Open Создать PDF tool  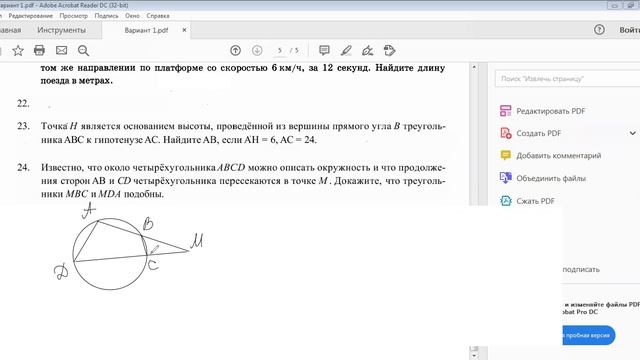(539, 133)
